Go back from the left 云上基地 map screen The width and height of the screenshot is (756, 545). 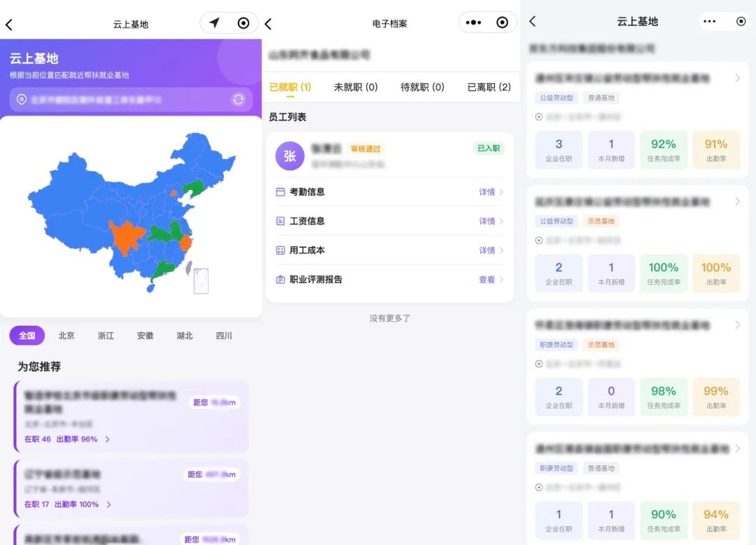9,24
